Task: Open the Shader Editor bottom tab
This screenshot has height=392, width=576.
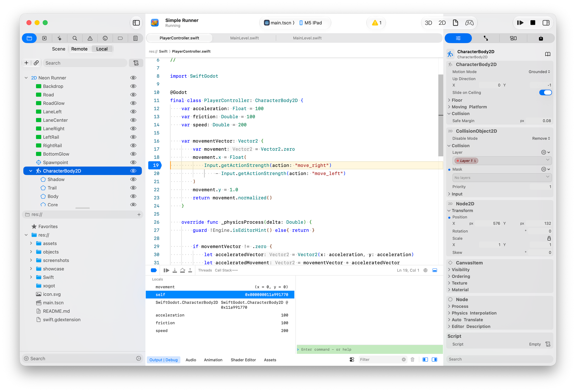Action: 243,360
